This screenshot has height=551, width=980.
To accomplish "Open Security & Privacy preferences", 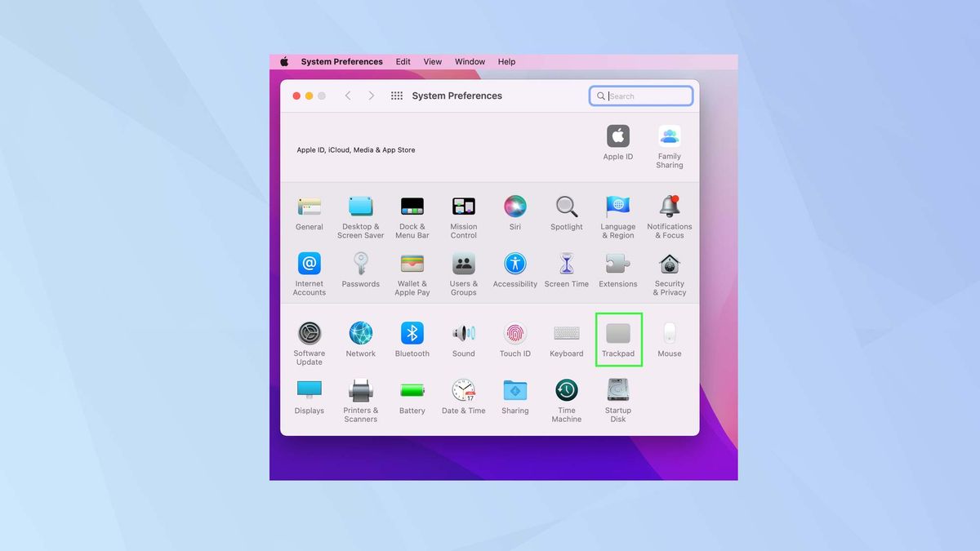I will (669, 264).
